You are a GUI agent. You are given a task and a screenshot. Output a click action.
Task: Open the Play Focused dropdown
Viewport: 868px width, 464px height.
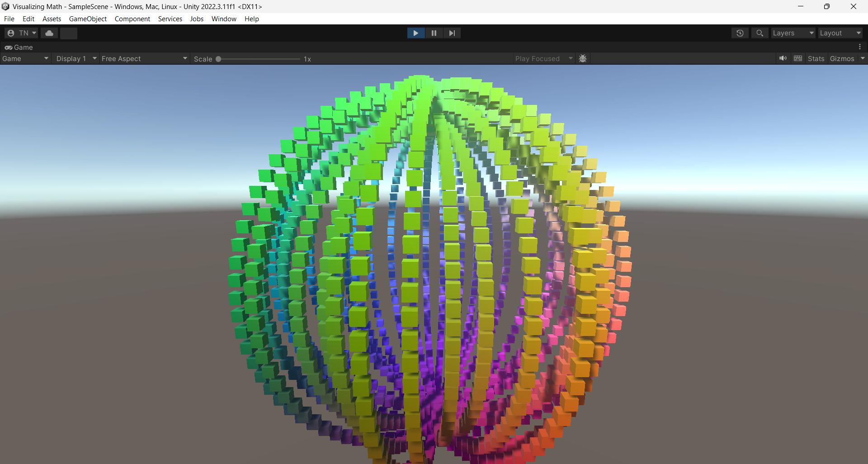point(544,59)
